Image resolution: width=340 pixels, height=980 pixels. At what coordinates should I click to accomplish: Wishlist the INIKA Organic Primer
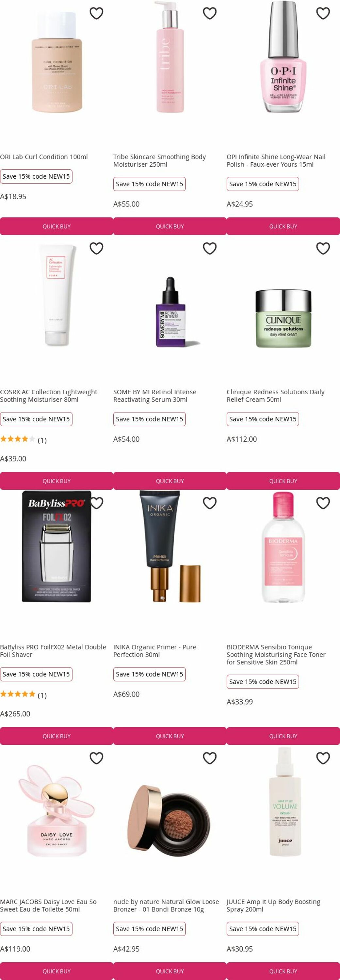click(210, 503)
